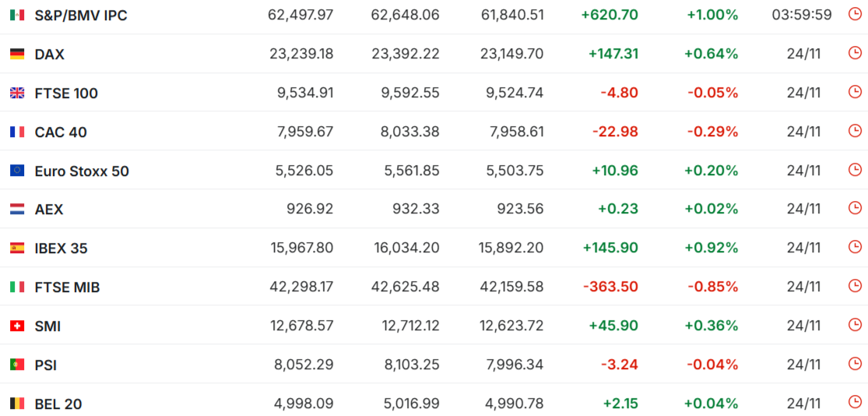Open the DAX index page
The image size is (868, 416).
pyautogui.click(x=50, y=55)
